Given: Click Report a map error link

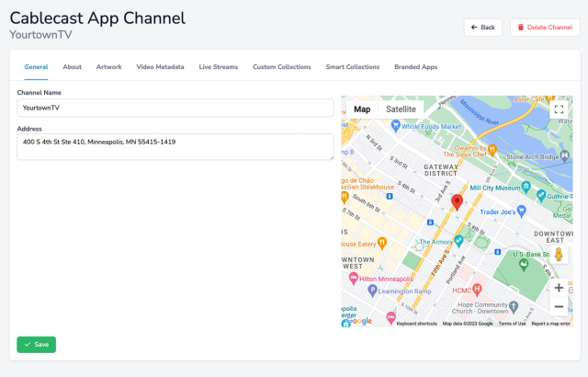Looking at the screenshot, I should pyautogui.click(x=550, y=324).
